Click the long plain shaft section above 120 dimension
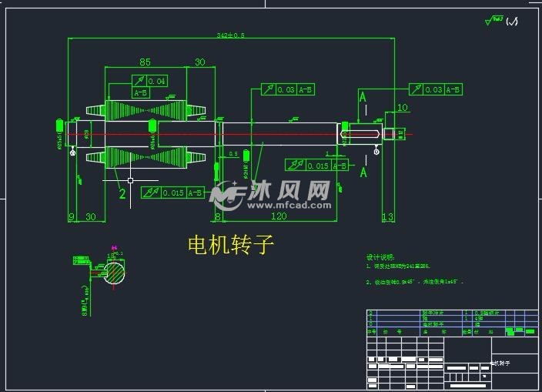Image resolution: width=542 pixels, height=392 pixels. click(x=279, y=134)
